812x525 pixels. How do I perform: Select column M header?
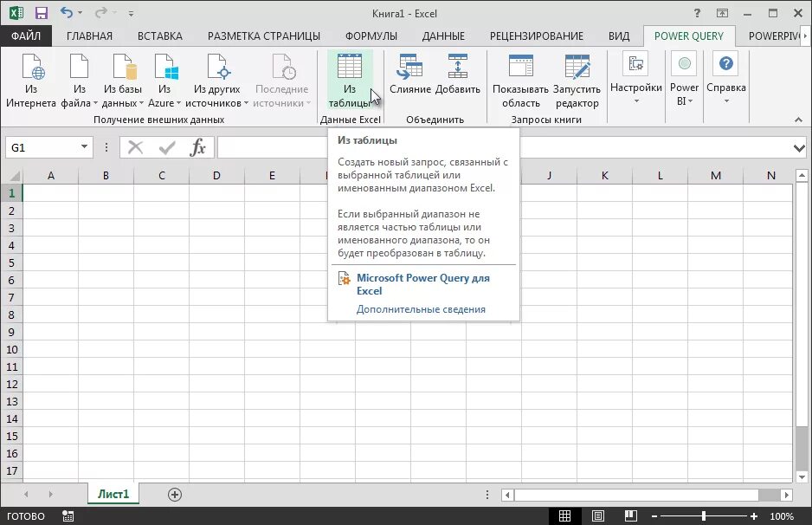pyautogui.click(x=715, y=176)
